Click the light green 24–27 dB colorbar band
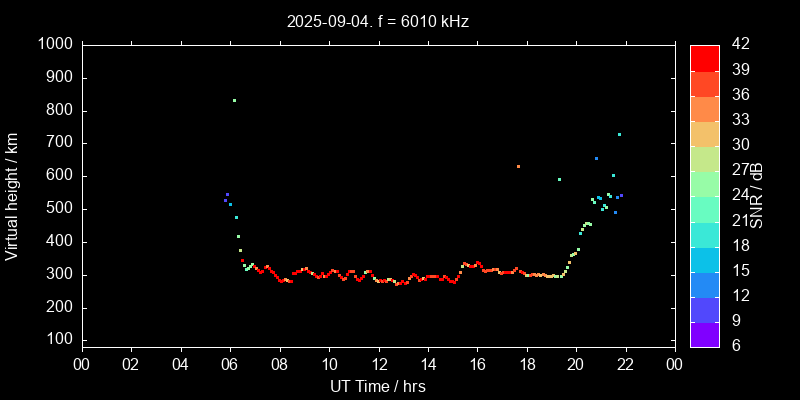The height and width of the screenshot is (400, 800). tap(705, 183)
